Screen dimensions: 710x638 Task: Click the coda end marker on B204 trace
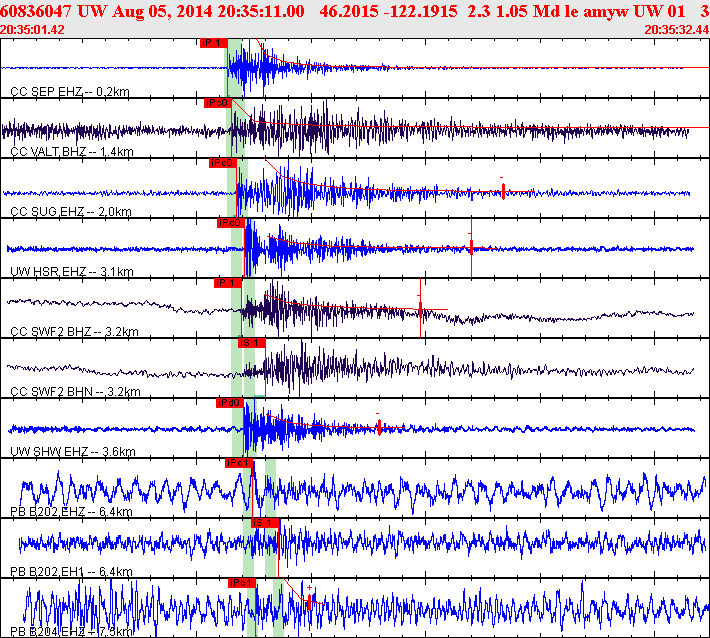(x=309, y=602)
